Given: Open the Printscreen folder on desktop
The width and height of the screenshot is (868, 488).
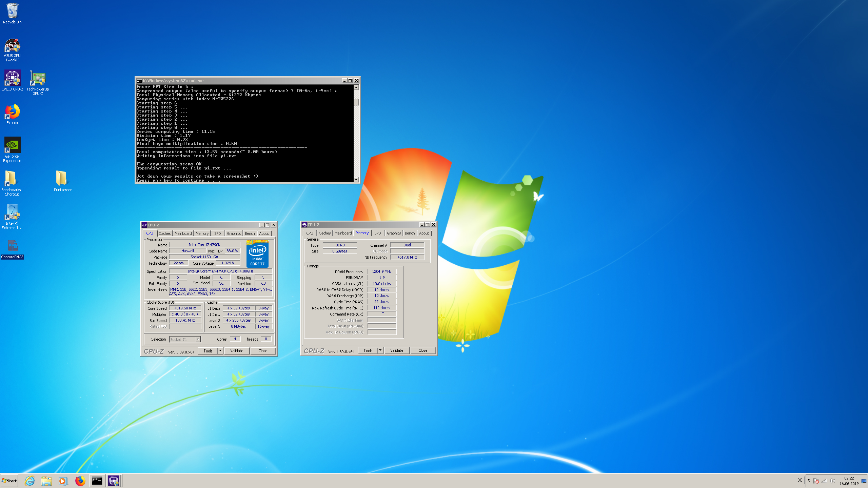Looking at the screenshot, I should 63,181.
